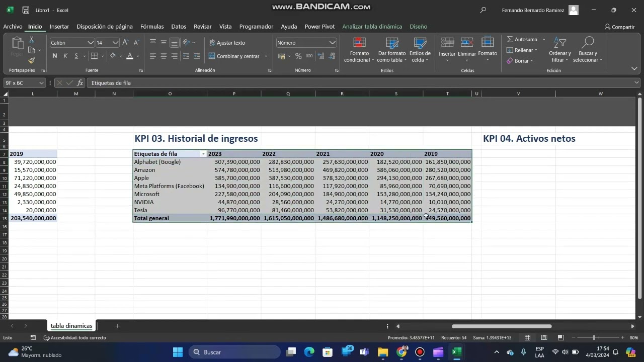The width and height of the screenshot is (644, 362).
Task: Expand Autosuma dropdown arrow
Action: 544,39
